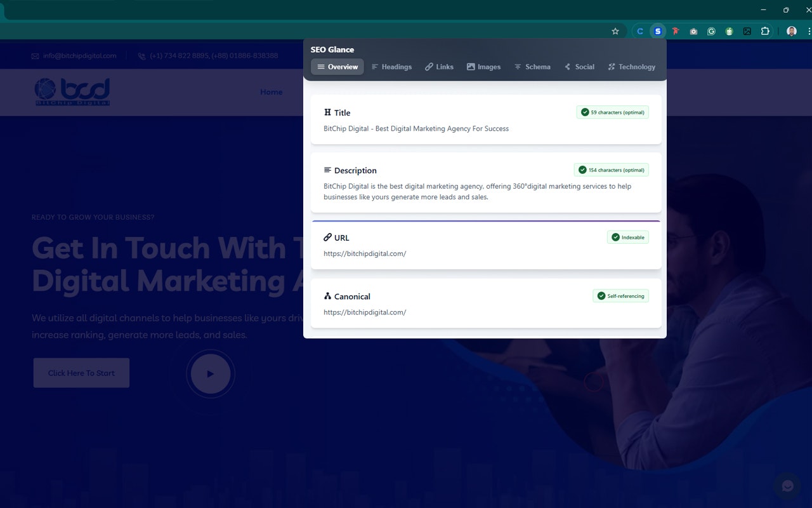Image resolution: width=812 pixels, height=508 pixels.
Task: Select the Canonical value https://bitchipdigital.com/
Action: click(x=365, y=312)
